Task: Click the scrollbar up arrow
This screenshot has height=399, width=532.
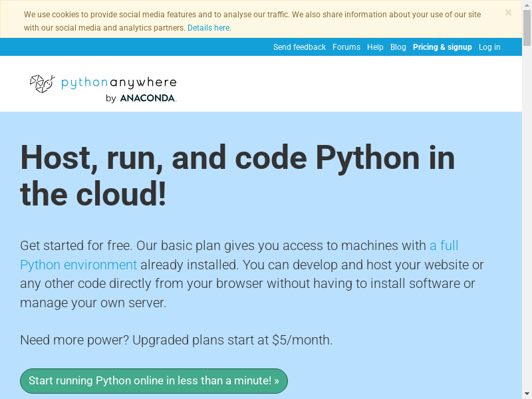Action: coord(527,5)
